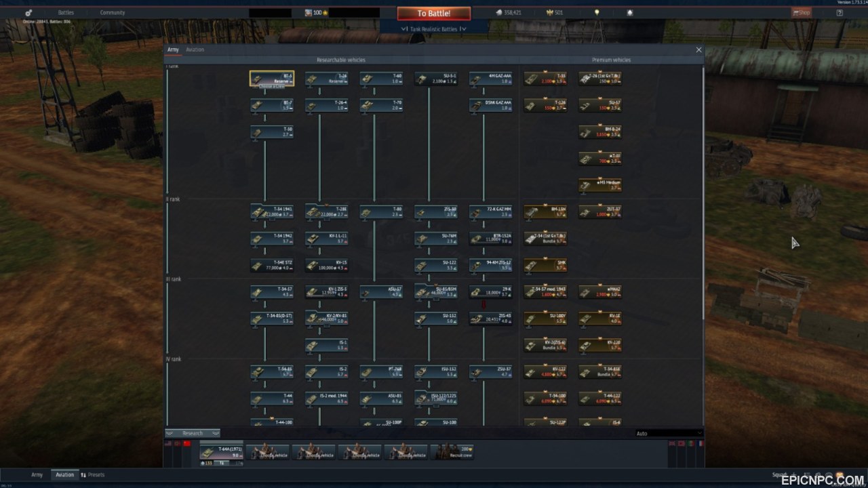868x488 pixels.
Task: Select Army tab in bottom bar
Action: [37, 474]
